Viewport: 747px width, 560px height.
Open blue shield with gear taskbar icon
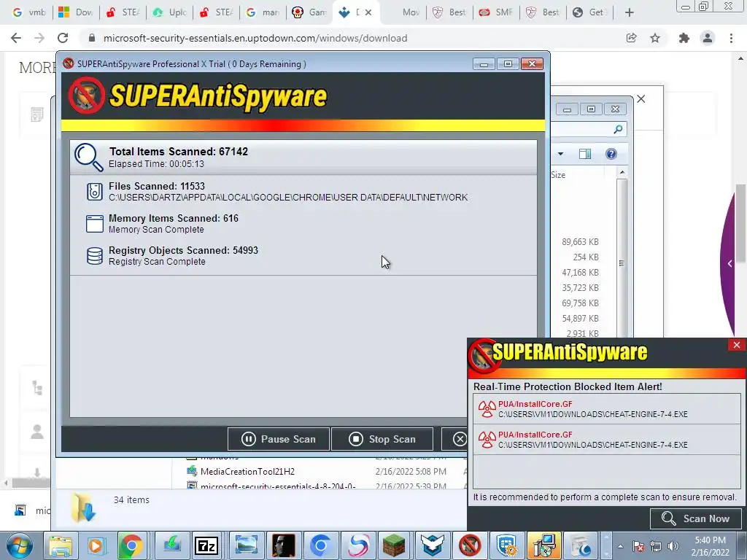pyautogui.click(x=506, y=545)
